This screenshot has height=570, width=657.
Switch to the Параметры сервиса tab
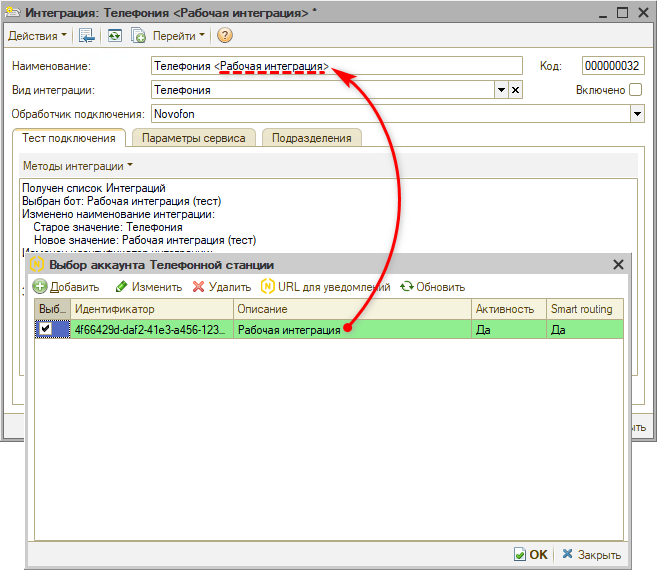pos(193,138)
